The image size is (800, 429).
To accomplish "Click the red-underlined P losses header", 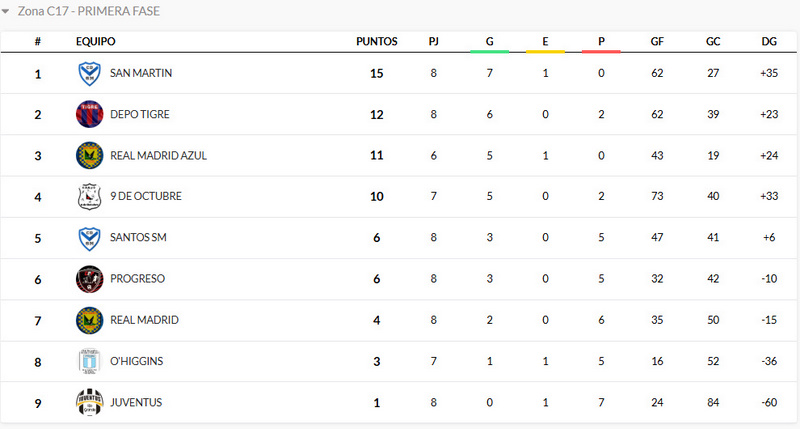I will 601,42.
